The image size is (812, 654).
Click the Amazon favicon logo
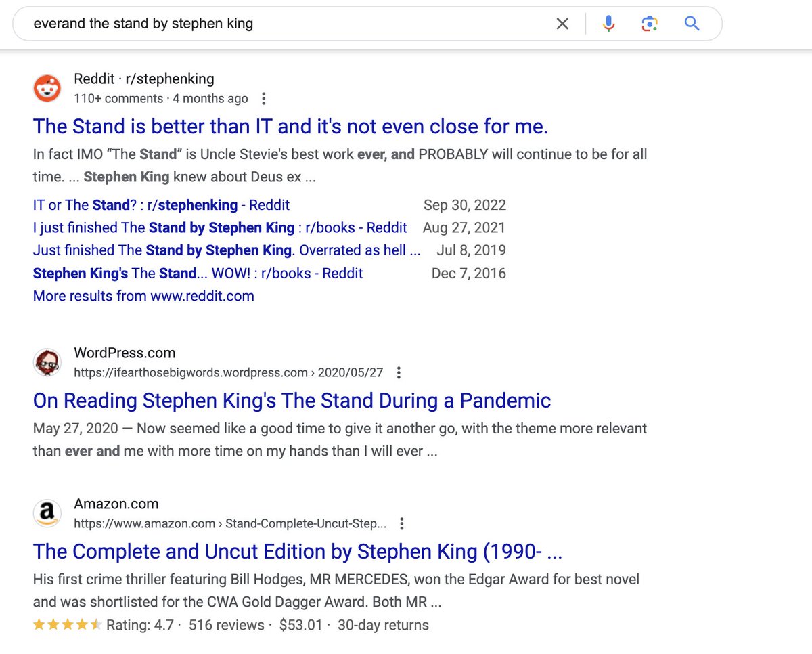47,514
